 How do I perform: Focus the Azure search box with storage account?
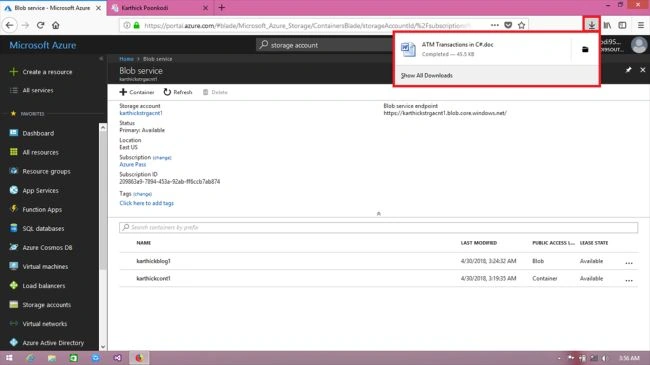pos(325,45)
